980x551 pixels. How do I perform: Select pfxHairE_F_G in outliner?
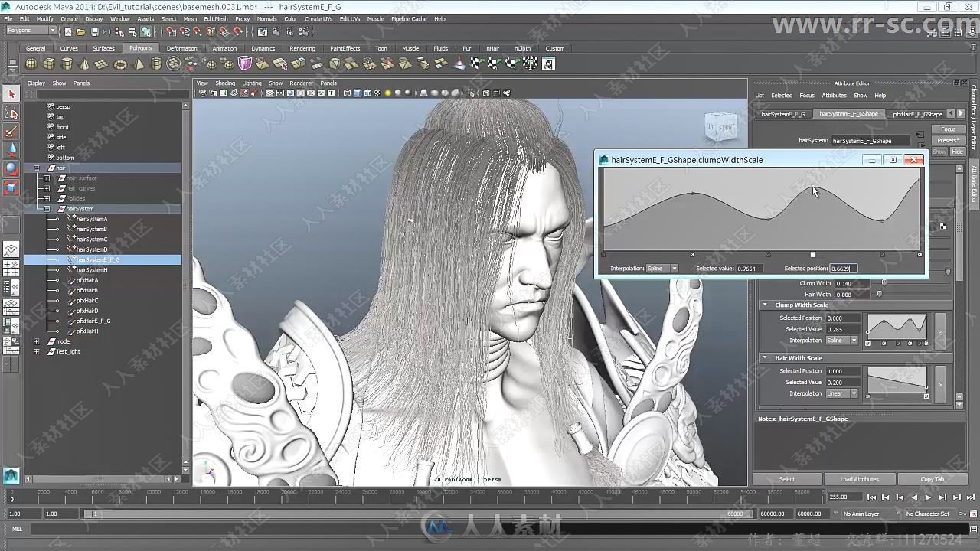[93, 321]
